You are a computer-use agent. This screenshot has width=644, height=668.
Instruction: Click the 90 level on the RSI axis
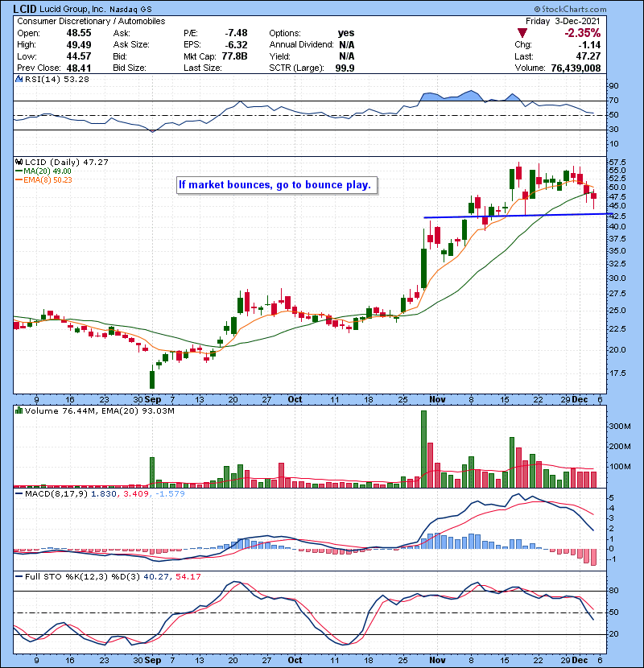pos(613,86)
